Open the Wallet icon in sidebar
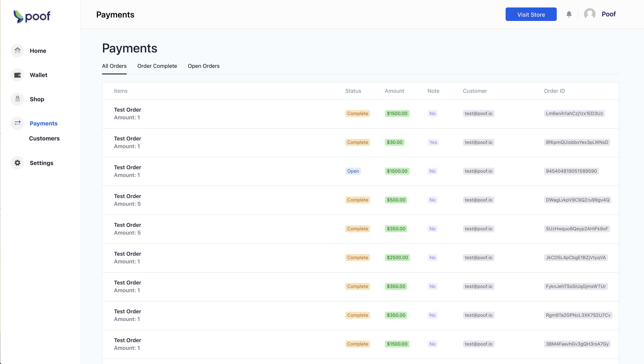The image size is (644, 364). click(17, 75)
